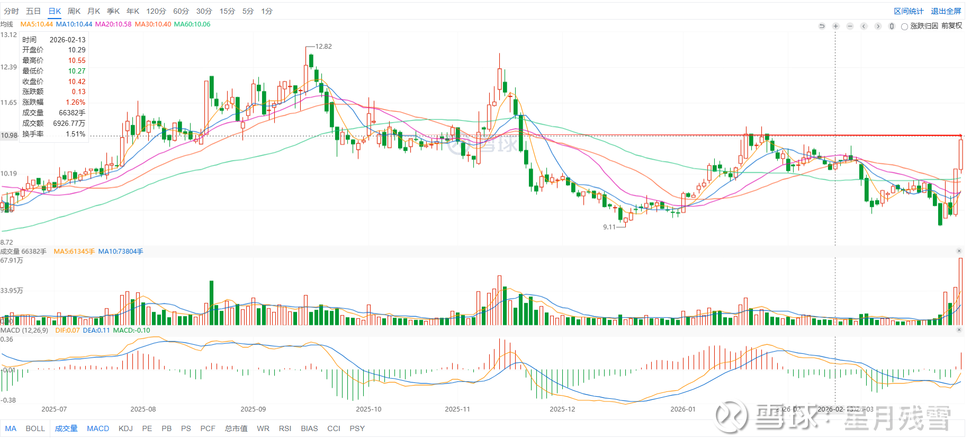980x448 pixels.
Task: Select the 总市值 market cap indicator
Action: tap(236, 428)
